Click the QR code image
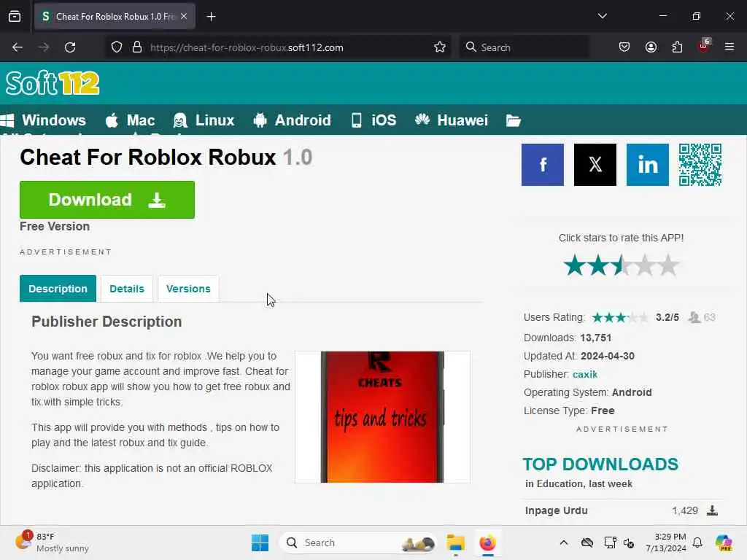747x560 pixels. (700, 165)
